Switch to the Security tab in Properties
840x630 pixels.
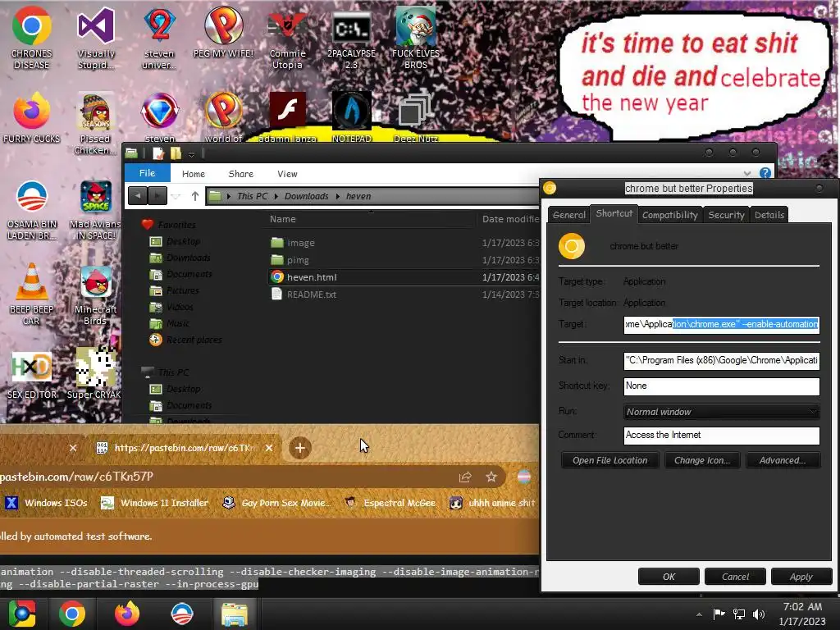pyautogui.click(x=726, y=215)
